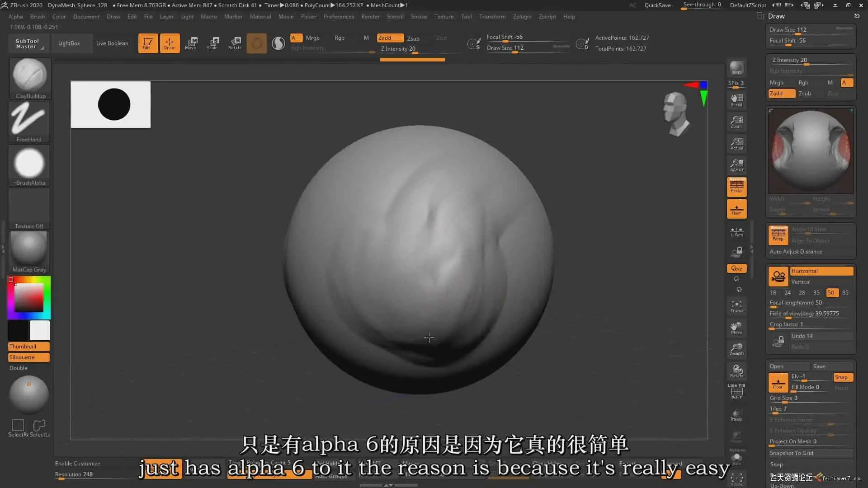Select the Rotate tool icon
Image resolution: width=868 pixels, height=488 pixels.
235,43
